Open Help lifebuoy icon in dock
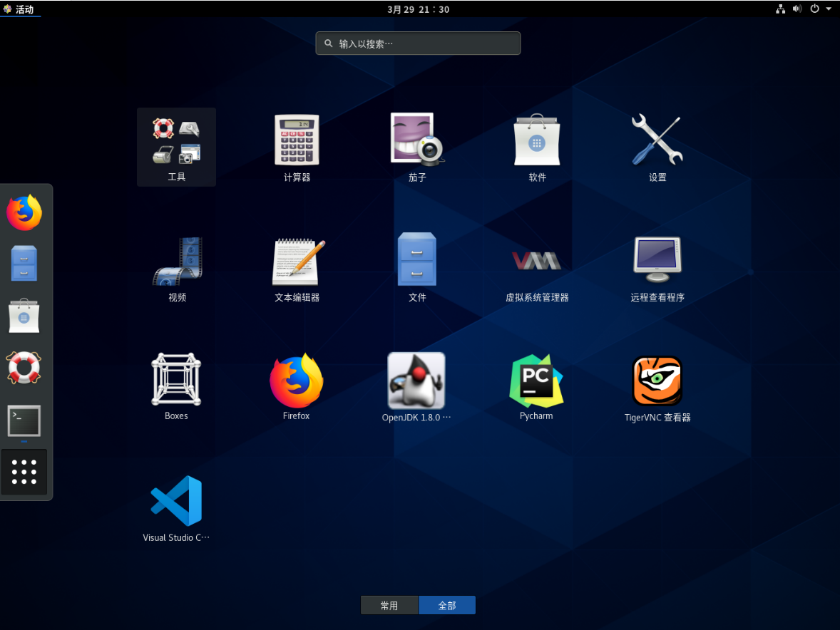The height and width of the screenshot is (630, 840). [x=24, y=368]
